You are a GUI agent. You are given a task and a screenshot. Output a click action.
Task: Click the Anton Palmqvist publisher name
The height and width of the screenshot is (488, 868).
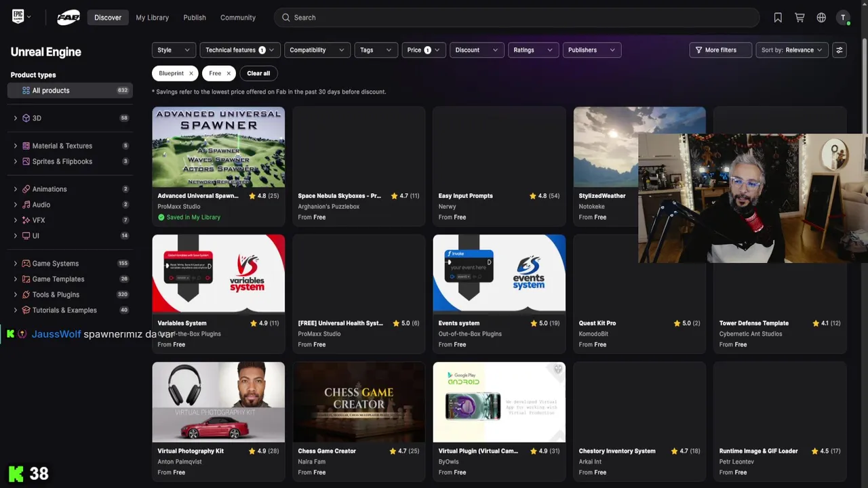tap(180, 462)
